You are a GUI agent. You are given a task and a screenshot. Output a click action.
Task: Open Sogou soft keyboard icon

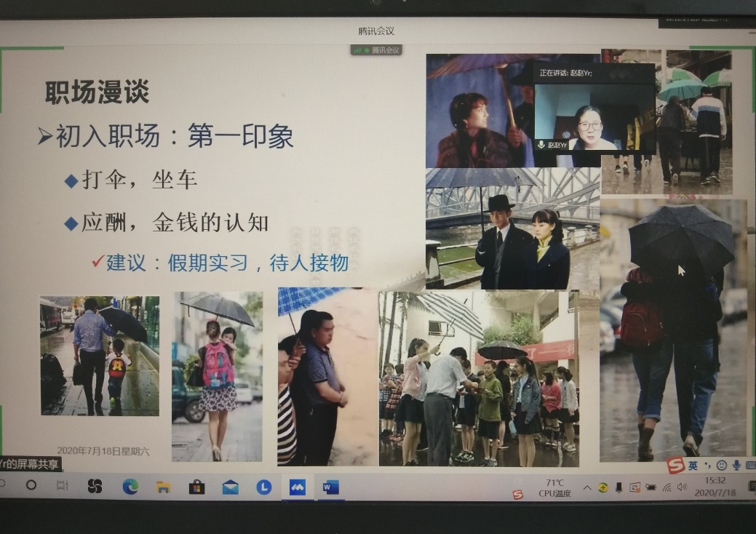750,465
